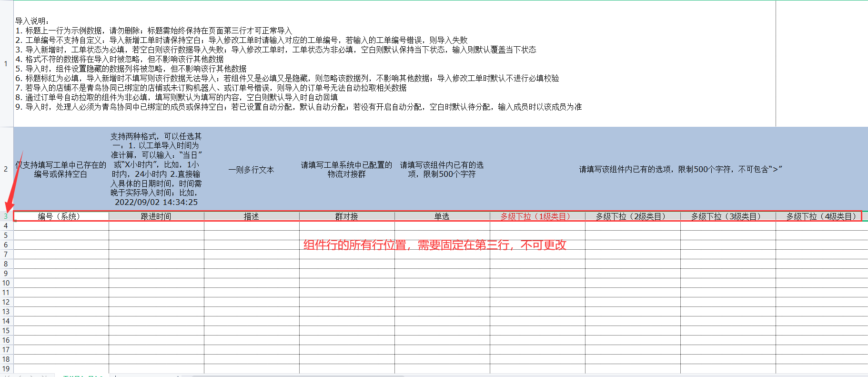The height and width of the screenshot is (377, 868).
Task: Select the 描述 header cell
Action: tap(252, 216)
